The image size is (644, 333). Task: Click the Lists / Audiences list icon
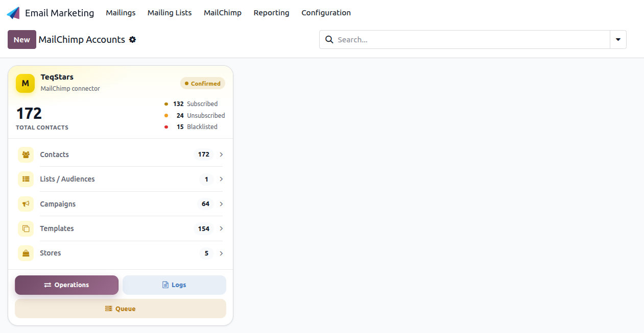point(26,179)
